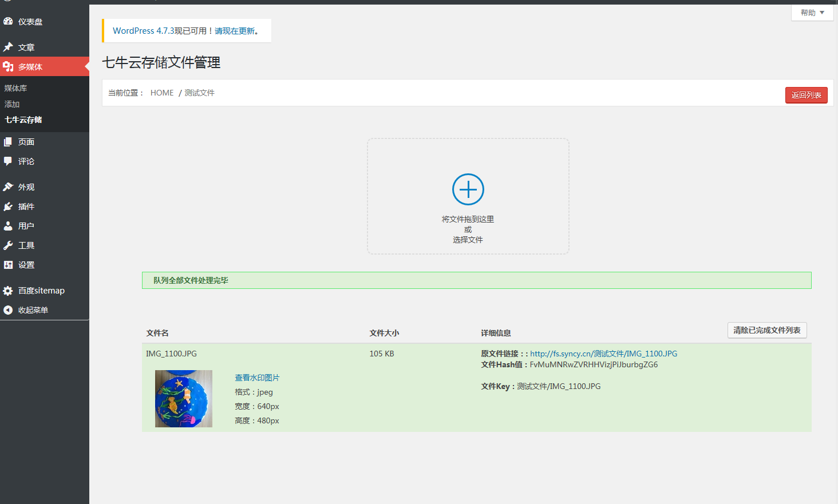Viewport: 838px width, 504px height.
Task: Click the 队列全部文件处理完毕 status message
Action: click(x=191, y=280)
